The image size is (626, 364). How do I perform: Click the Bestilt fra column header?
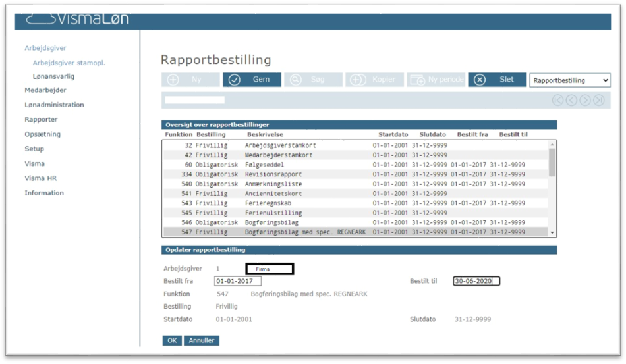(x=472, y=134)
